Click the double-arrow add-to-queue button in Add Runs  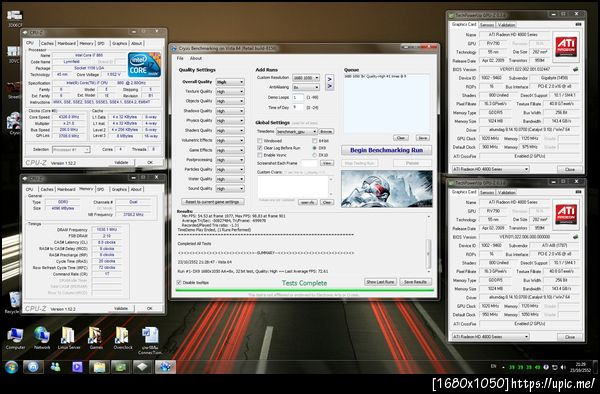(x=329, y=83)
